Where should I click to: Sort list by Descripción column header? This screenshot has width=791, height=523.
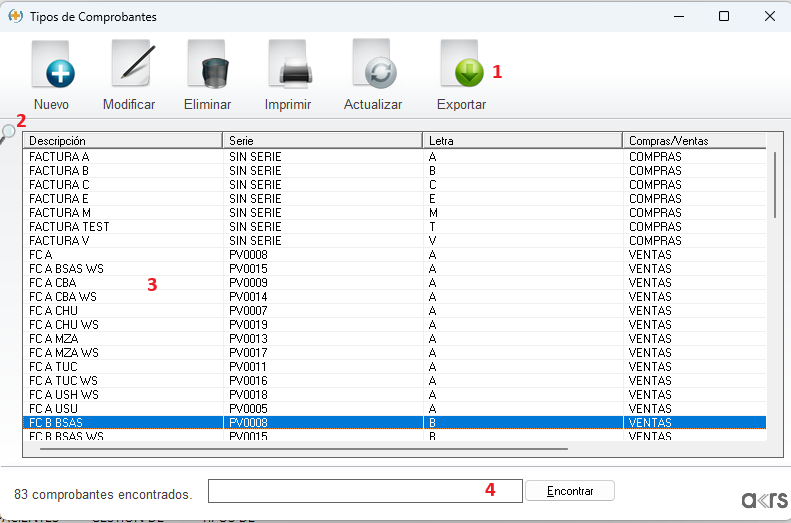[x=122, y=141]
